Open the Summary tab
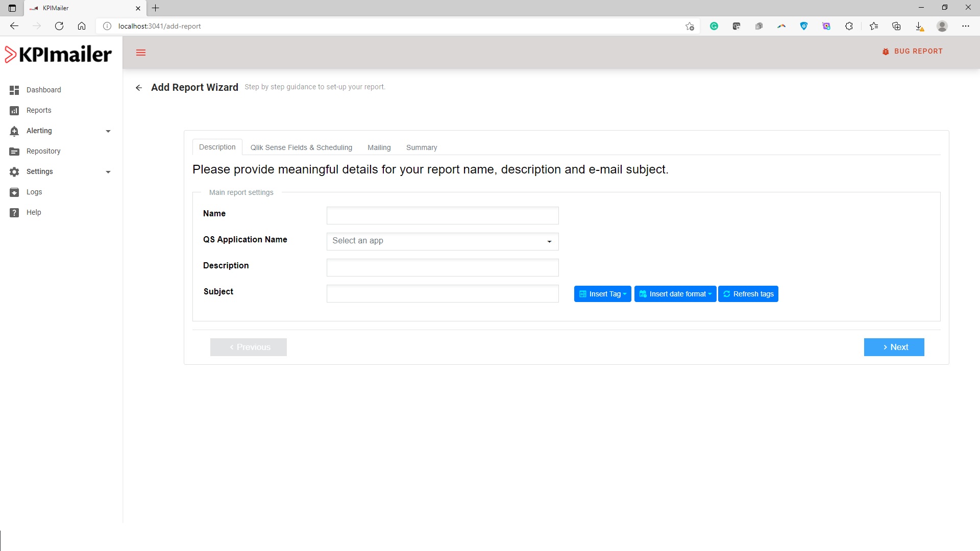Viewport: 980px width, 551px height. click(x=421, y=147)
